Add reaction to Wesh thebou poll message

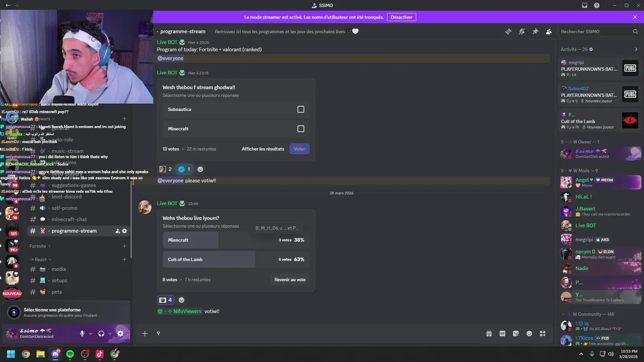coord(200,169)
